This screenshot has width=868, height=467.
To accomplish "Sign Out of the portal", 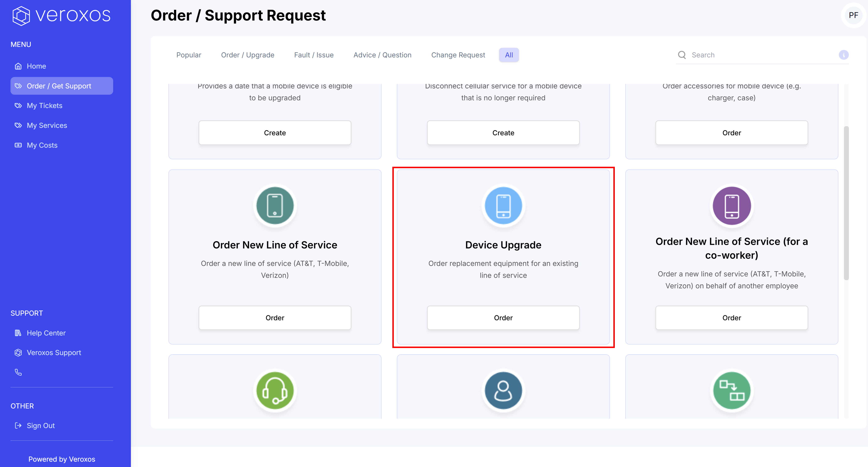I will click(x=62, y=425).
